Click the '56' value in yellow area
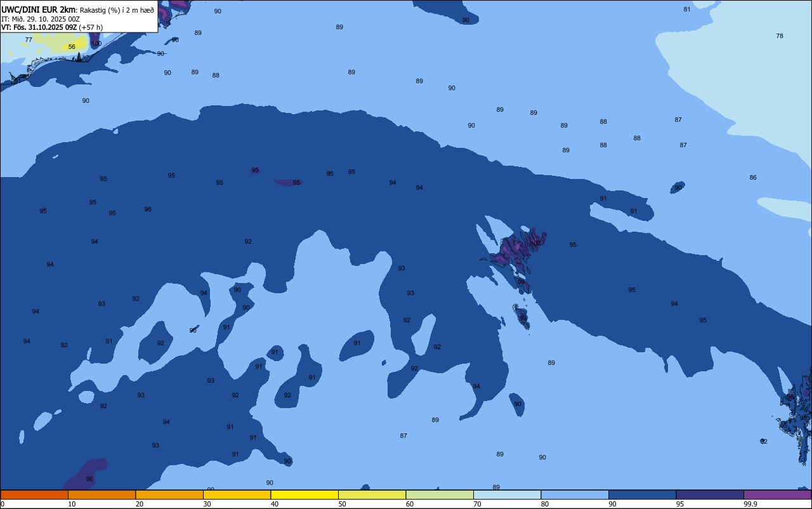Screen dimensions: 812x509 72,47
